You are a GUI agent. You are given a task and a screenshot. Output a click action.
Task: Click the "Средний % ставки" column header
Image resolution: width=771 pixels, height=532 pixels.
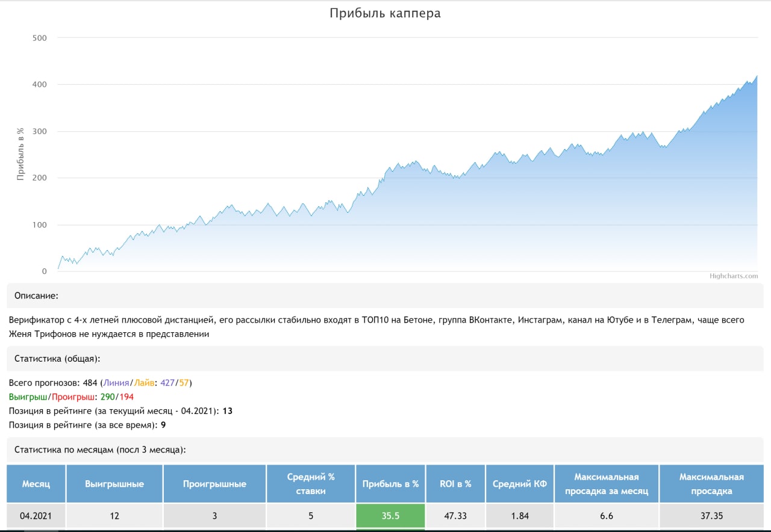tap(311, 484)
